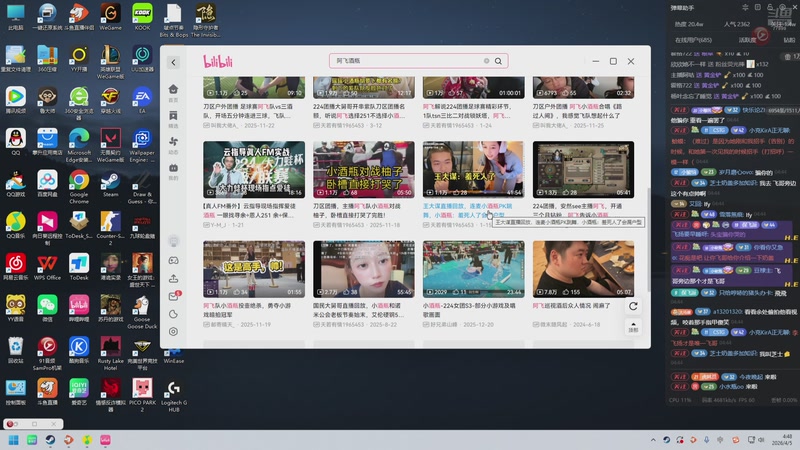The height and width of the screenshot is (450, 800).
Task: Open the Wallpaper Engine desktop shortcut
Action: (142, 146)
